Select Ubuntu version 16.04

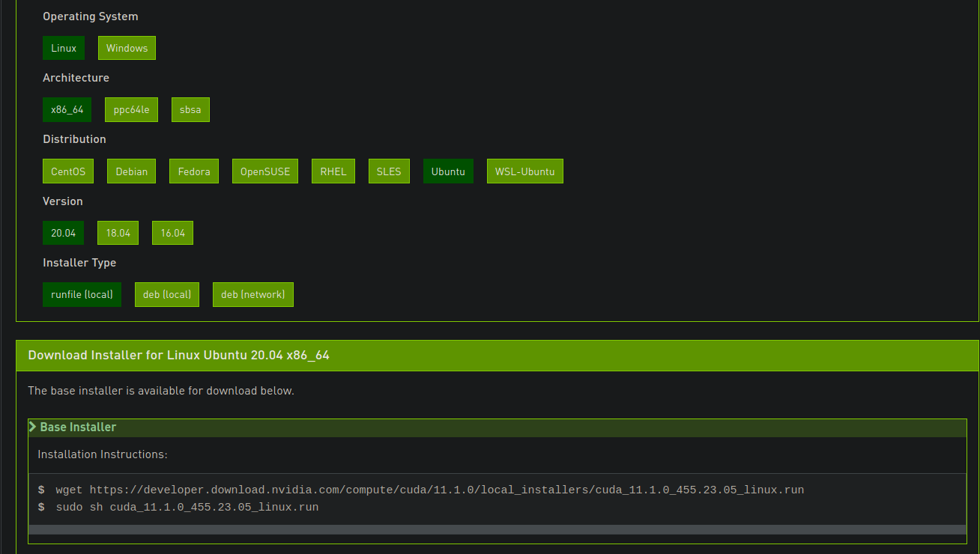click(x=172, y=233)
